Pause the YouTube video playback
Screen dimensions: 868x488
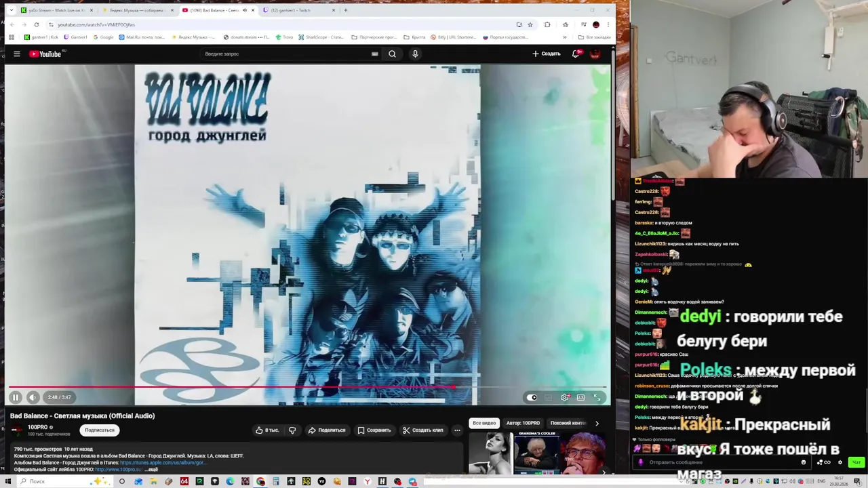click(x=15, y=397)
